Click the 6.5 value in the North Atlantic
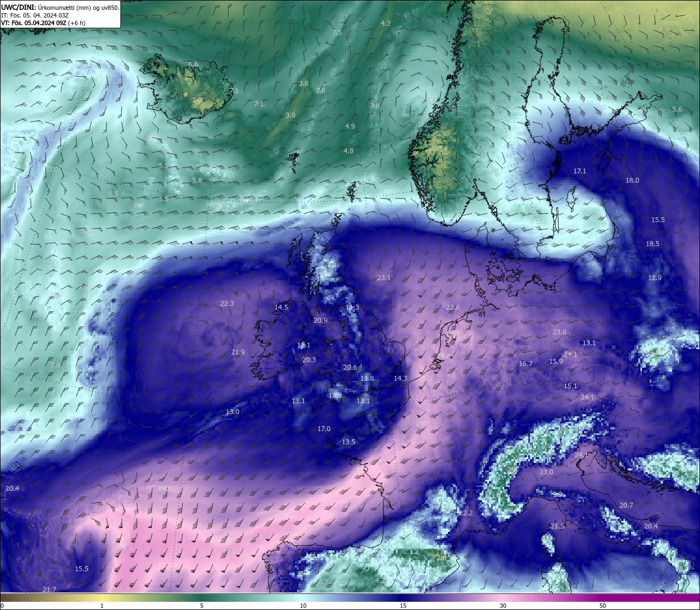 click(x=113, y=194)
